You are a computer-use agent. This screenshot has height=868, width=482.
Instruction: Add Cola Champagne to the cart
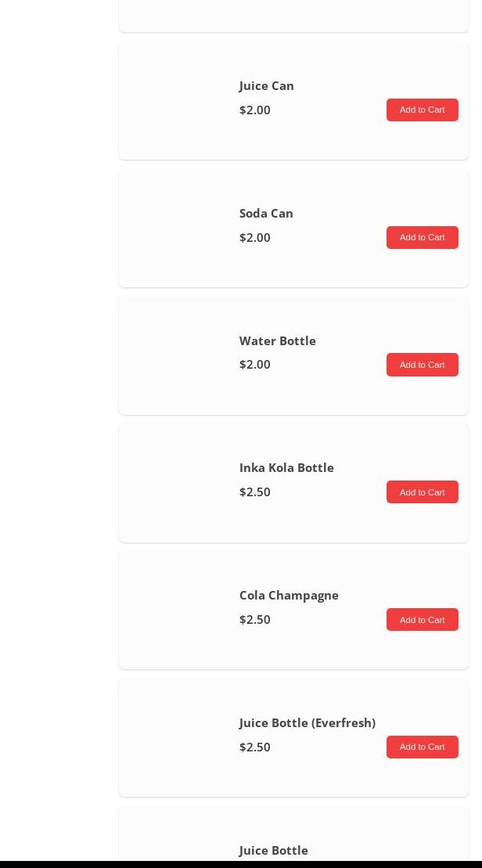423,619
